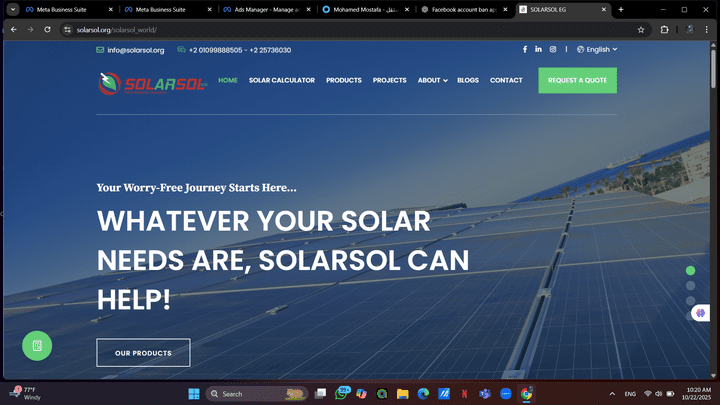720x405 pixels.
Task: Open Microsoft Edge from the taskbar
Action: 423,394
